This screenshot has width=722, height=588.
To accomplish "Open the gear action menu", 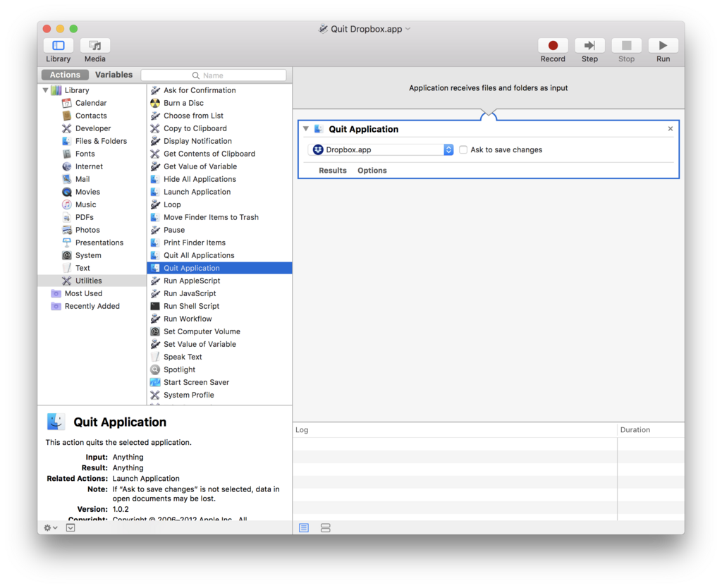I will pos(50,527).
